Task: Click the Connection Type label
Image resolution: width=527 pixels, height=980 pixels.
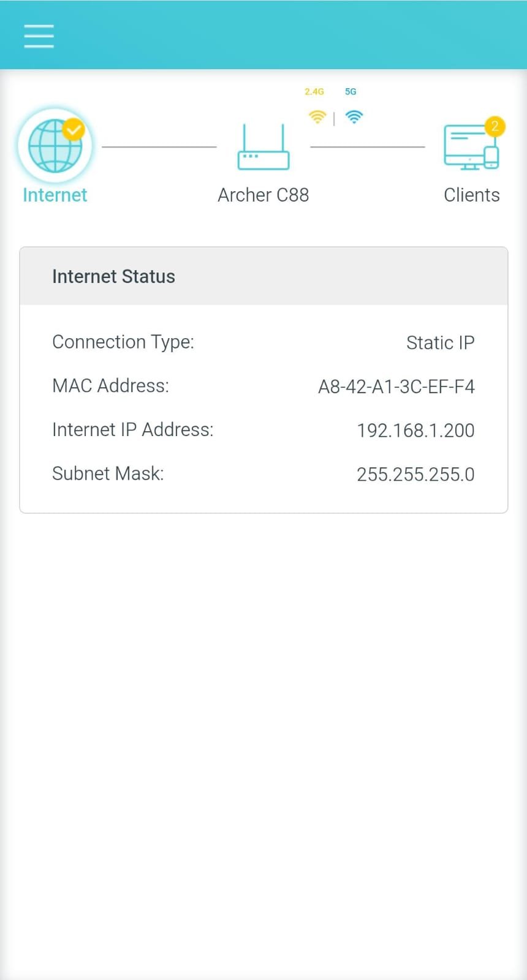Action: click(x=123, y=342)
